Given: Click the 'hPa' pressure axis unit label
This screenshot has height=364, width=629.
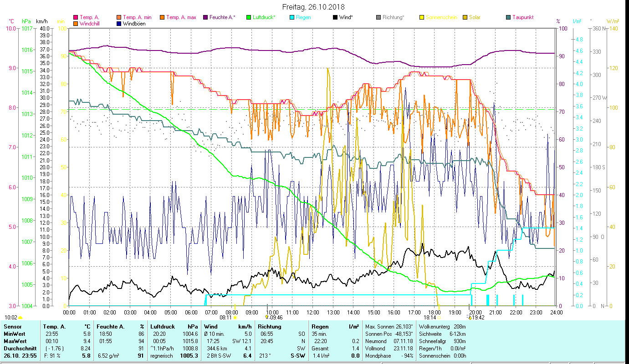Looking at the screenshot, I should pyautogui.click(x=26, y=21).
